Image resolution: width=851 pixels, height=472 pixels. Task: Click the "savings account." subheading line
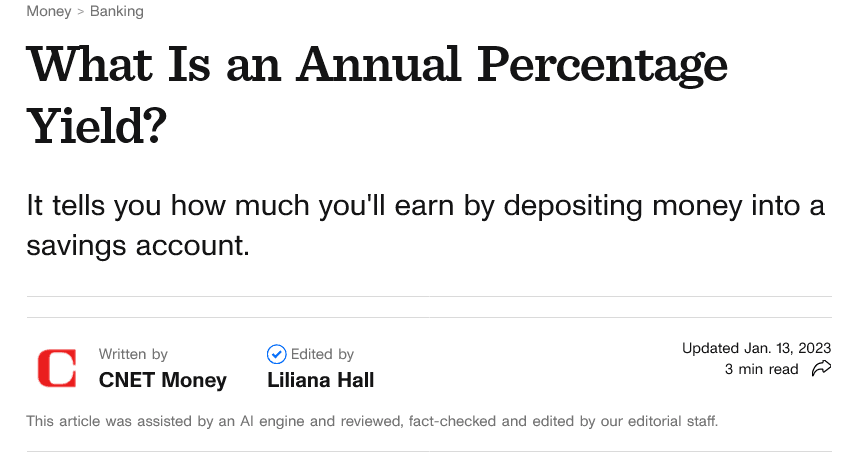(138, 246)
